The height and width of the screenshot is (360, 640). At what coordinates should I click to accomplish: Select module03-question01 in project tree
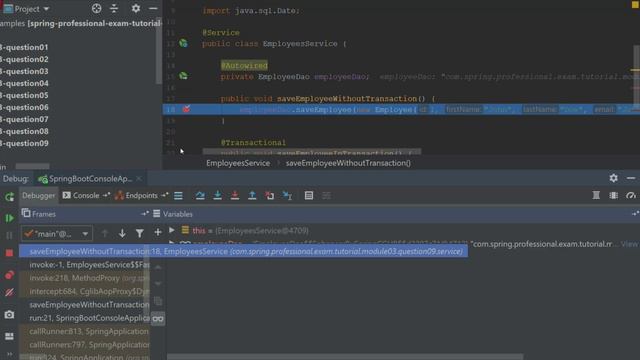click(x=24, y=47)
